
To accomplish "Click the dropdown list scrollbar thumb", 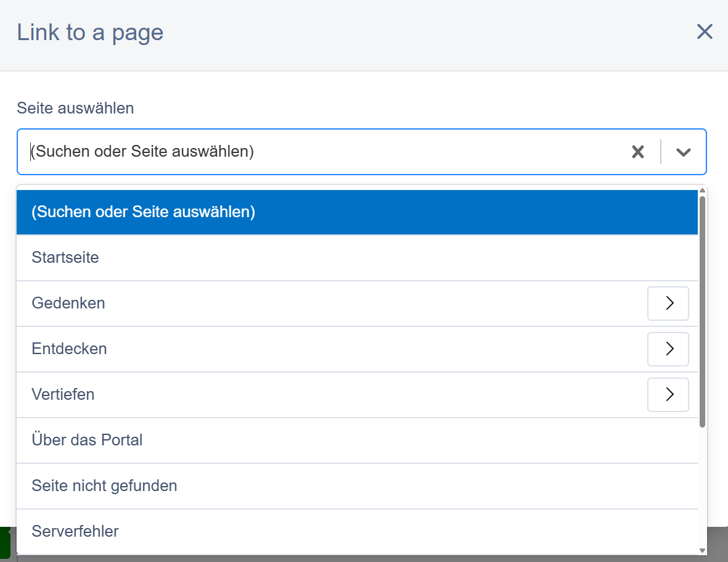I will [702, 308].
